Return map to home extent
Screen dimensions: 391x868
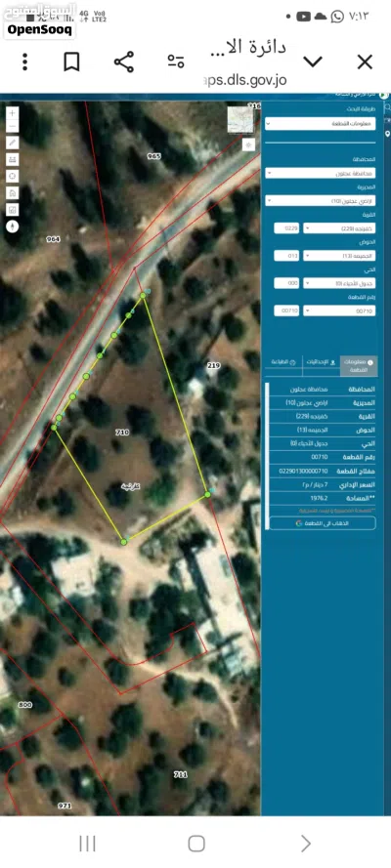(12, 192)
